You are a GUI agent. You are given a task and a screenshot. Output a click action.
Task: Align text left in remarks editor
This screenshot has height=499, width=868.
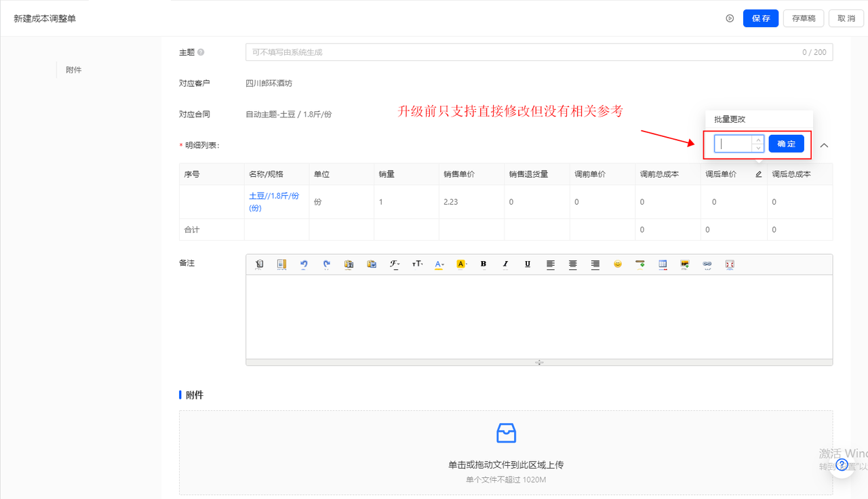(x=551, y=264)
